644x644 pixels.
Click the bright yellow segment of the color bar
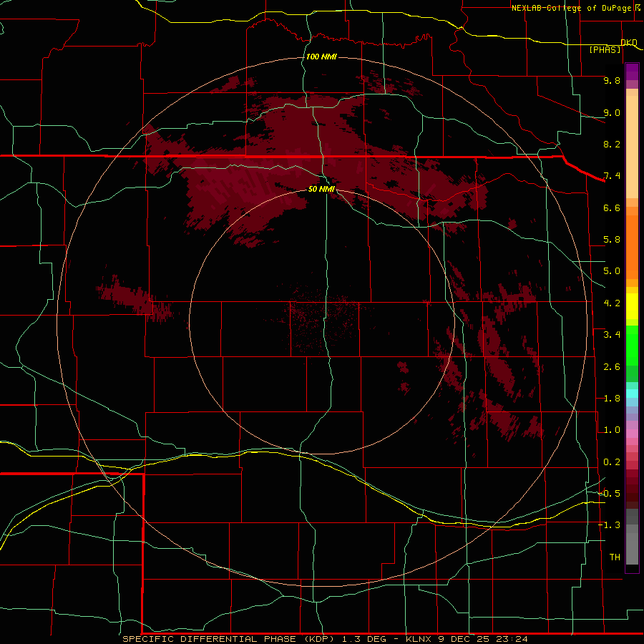pyautogui.click(x=632, y=306)
